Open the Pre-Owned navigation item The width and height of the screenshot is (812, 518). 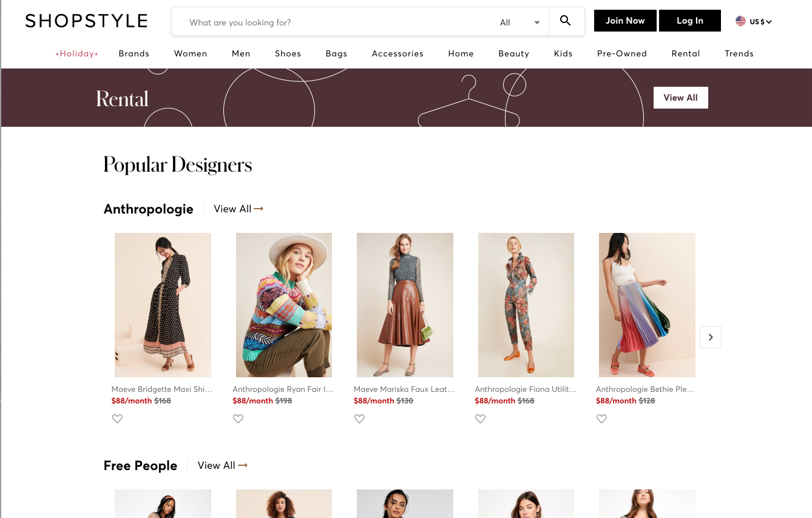click(621, 53)
